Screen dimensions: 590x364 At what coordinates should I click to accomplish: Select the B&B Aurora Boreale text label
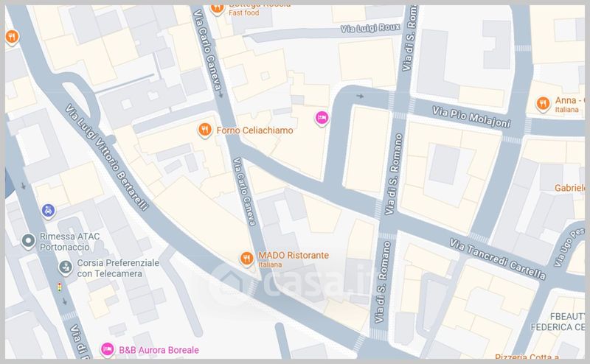[x=159, y=350]
